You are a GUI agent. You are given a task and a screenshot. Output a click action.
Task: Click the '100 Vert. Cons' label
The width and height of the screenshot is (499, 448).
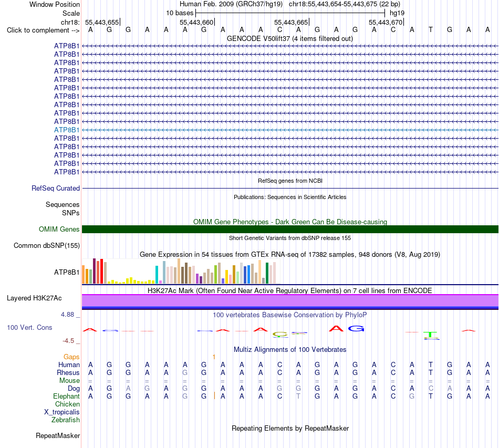click(29, 327)
